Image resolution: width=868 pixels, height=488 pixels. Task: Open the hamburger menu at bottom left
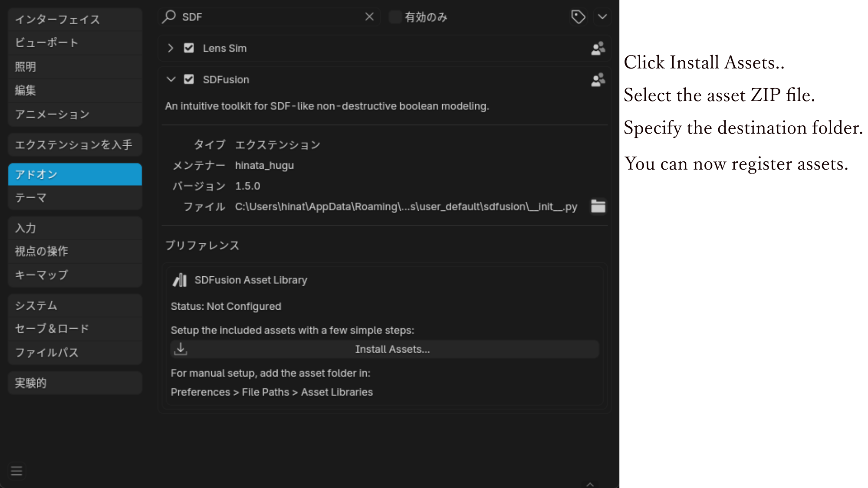(16, 471)
